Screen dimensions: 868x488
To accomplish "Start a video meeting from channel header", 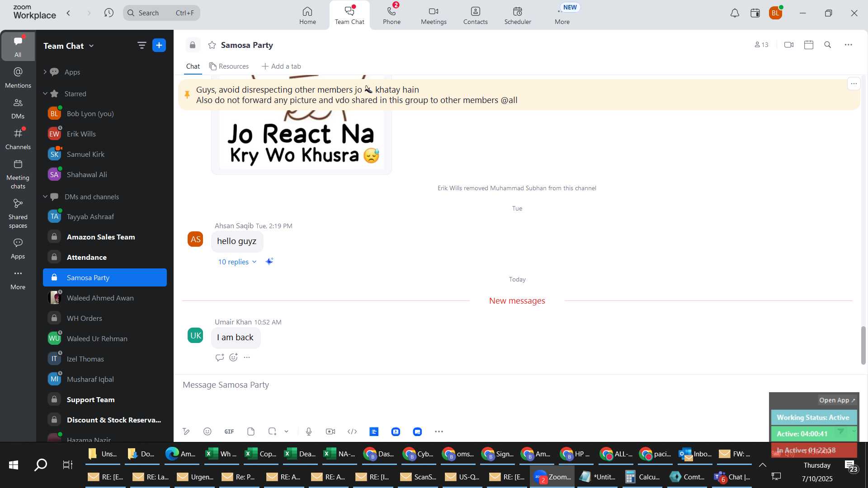I will pos(789,45).
